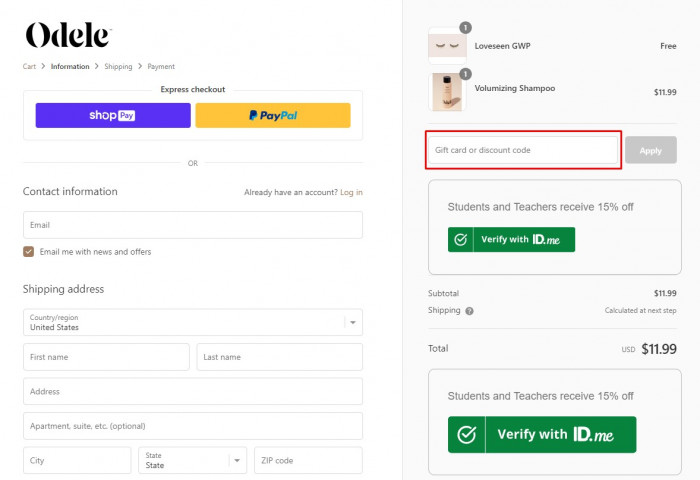Click into the Address field
700x480 pixels.
pos(193,392)
